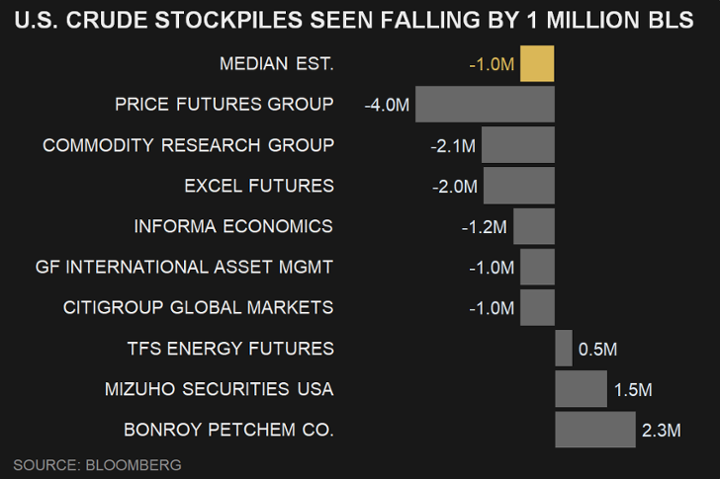Click the INFORMA ECONOMICS label
The image size is (720, 479).
[233, 226]
